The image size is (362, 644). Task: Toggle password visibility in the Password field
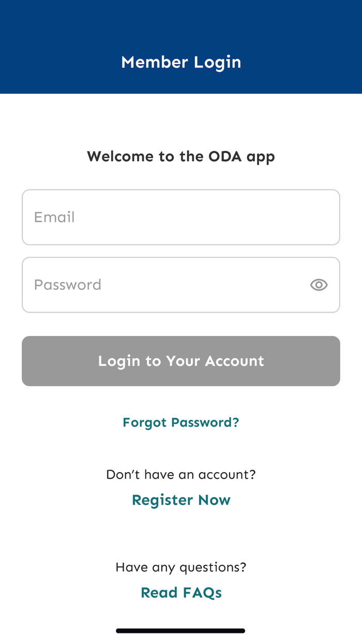click(319, 285)
